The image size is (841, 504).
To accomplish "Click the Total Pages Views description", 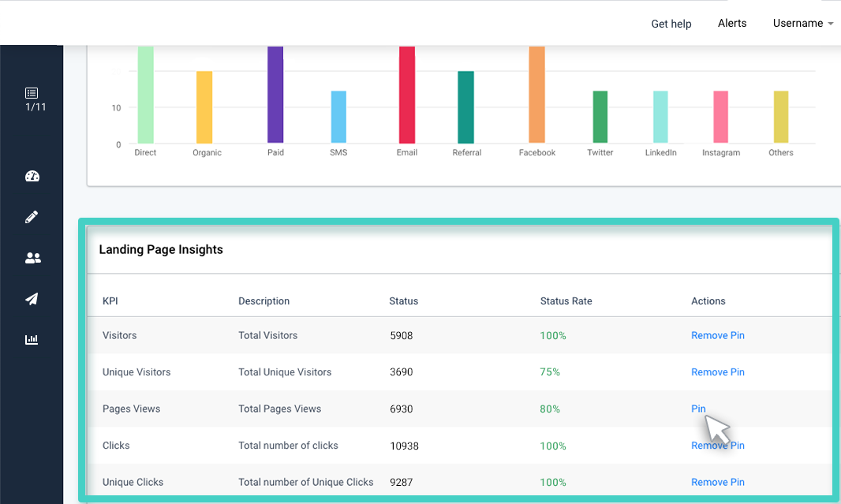I will click(279, 409).
